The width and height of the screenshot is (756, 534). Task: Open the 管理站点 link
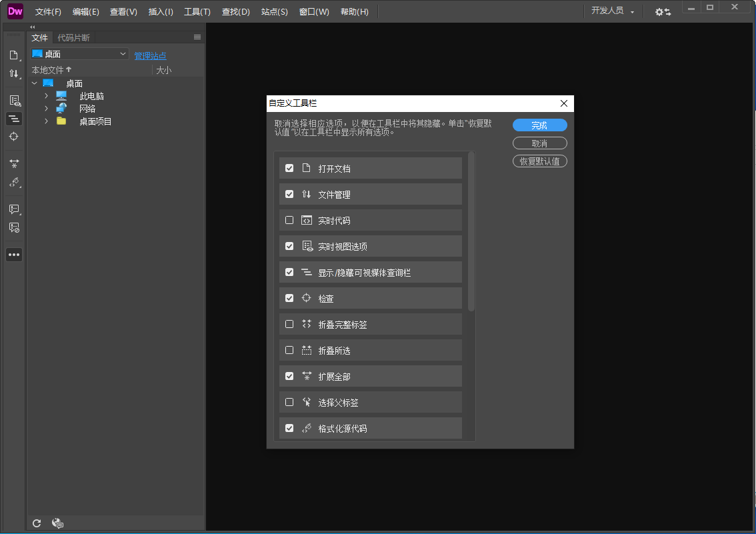click(x=150, y=56)
